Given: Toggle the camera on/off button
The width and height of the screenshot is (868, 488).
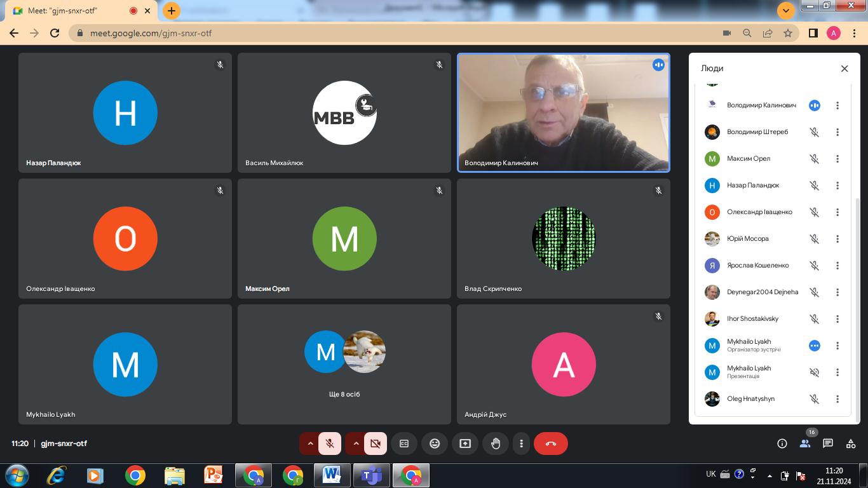Looking at the screenshot, I should point(376,444).
